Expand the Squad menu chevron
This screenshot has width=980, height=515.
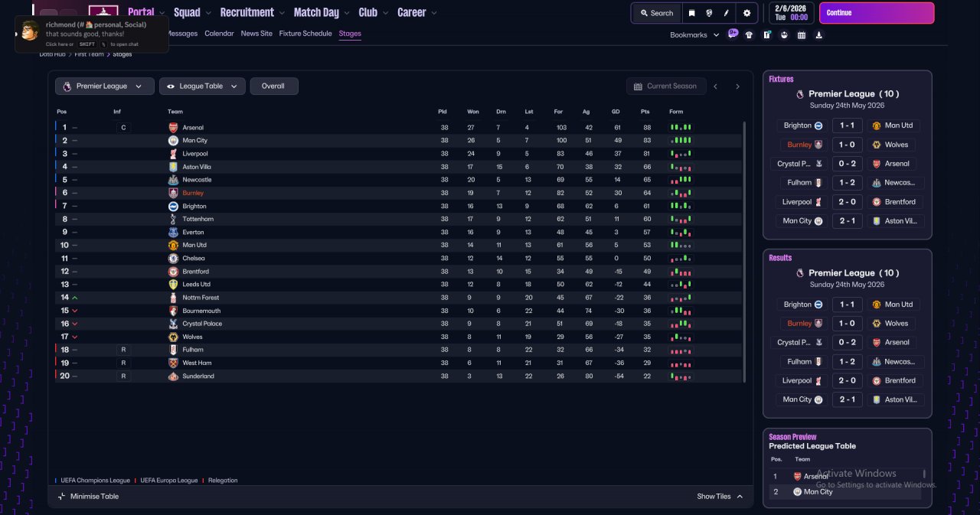pyautogui.click(x=207, y=13)
